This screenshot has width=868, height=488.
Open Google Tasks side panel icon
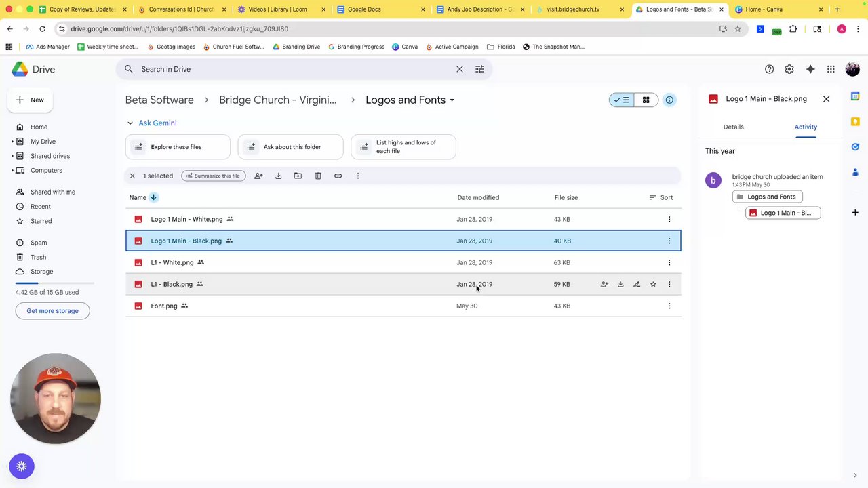tap(855, 146)
